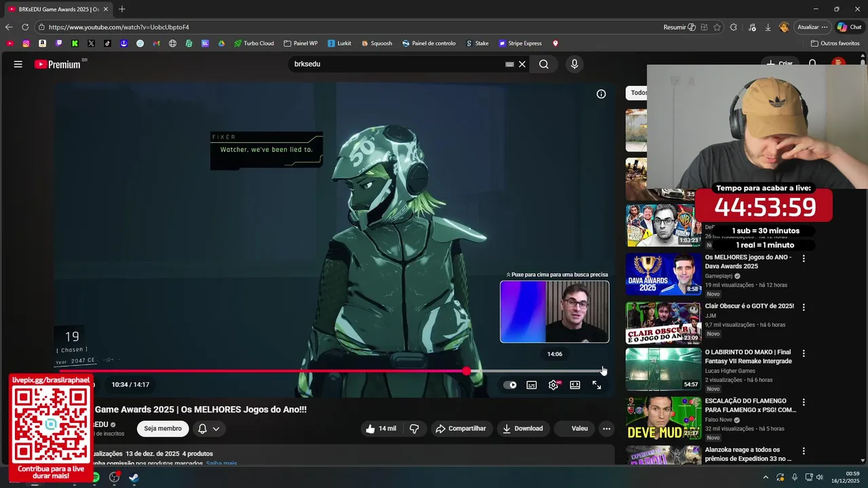Viewport: 868px width, 488px height.
Task: Start voice search with the microphone
Action: [x=574, y=64]
